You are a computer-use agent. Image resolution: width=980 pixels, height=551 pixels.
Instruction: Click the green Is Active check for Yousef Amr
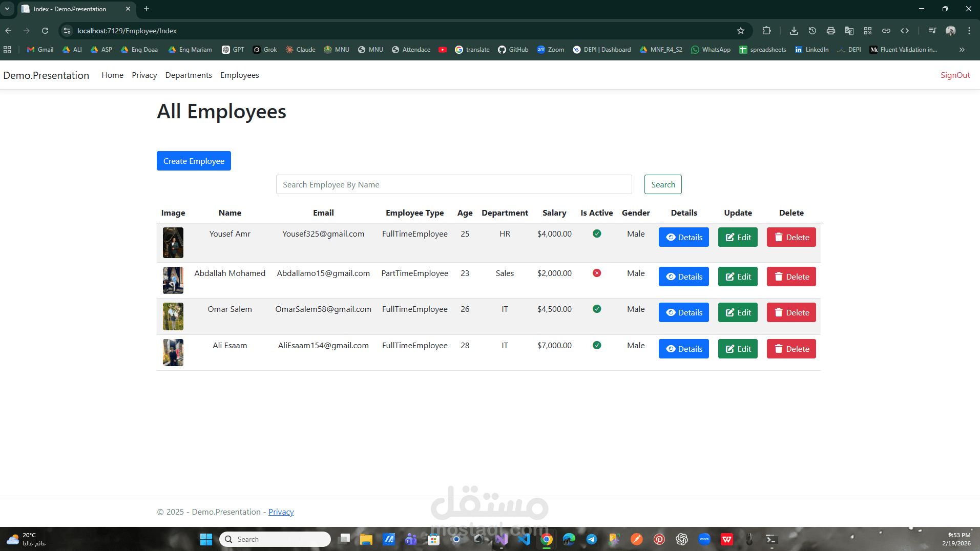(x=596, y=234)
